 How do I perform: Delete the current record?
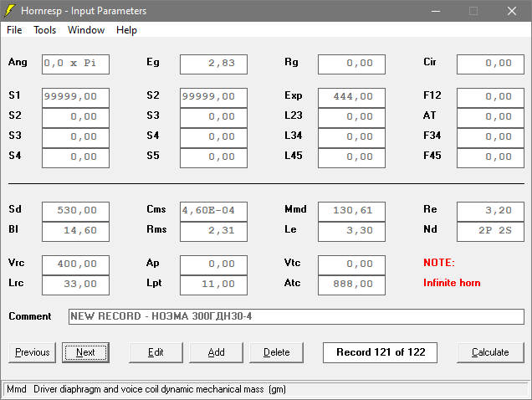click(277, 352)
